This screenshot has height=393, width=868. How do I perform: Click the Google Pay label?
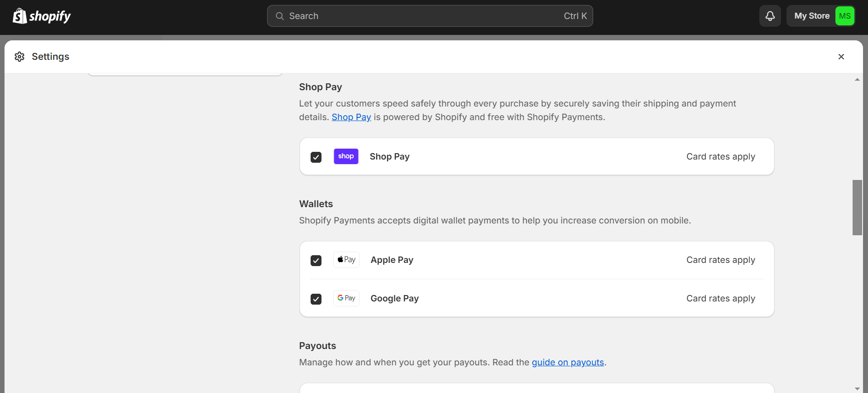tap(395, 298)
